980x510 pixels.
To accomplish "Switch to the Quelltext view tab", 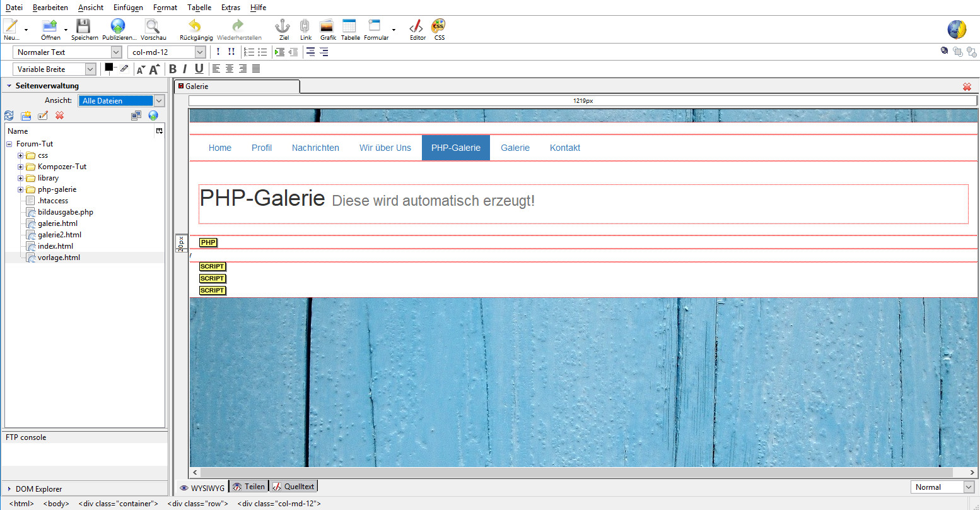I will (x=293, y=487).
